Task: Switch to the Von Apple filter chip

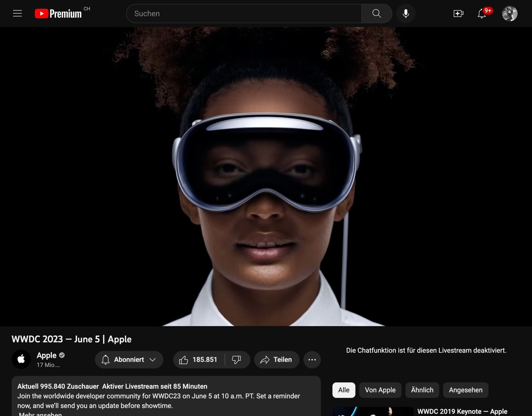Action: point(380,390)
